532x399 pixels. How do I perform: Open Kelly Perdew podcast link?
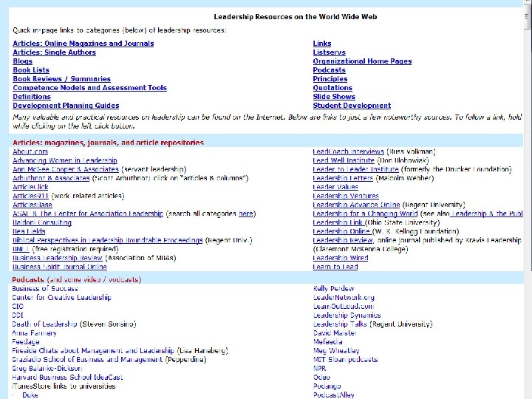(x=333, y=288)
